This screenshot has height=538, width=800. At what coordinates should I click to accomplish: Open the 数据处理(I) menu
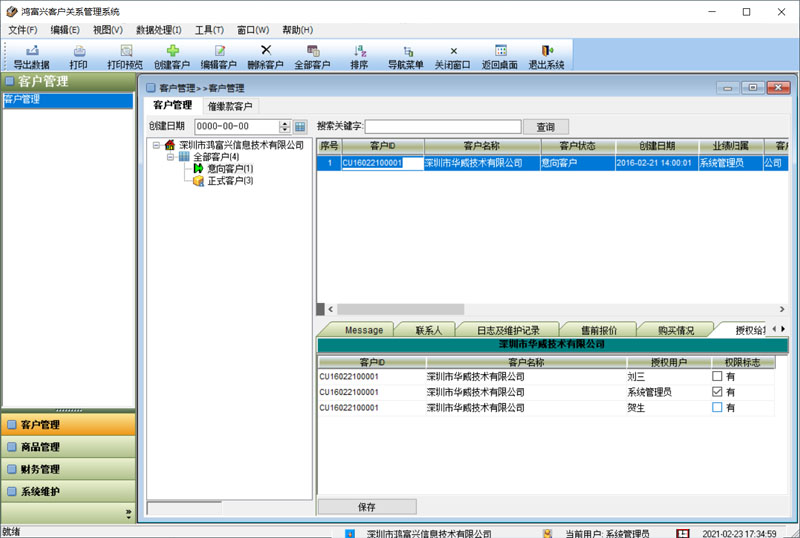(159, 30)
